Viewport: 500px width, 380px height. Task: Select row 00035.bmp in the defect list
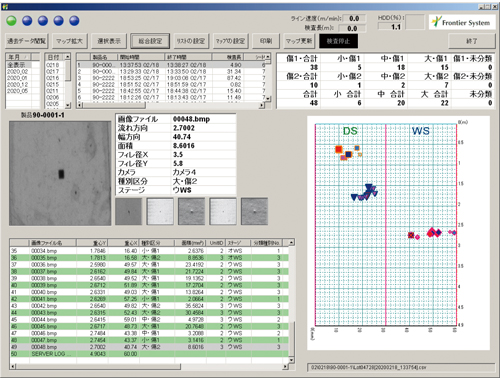(149, 258)
